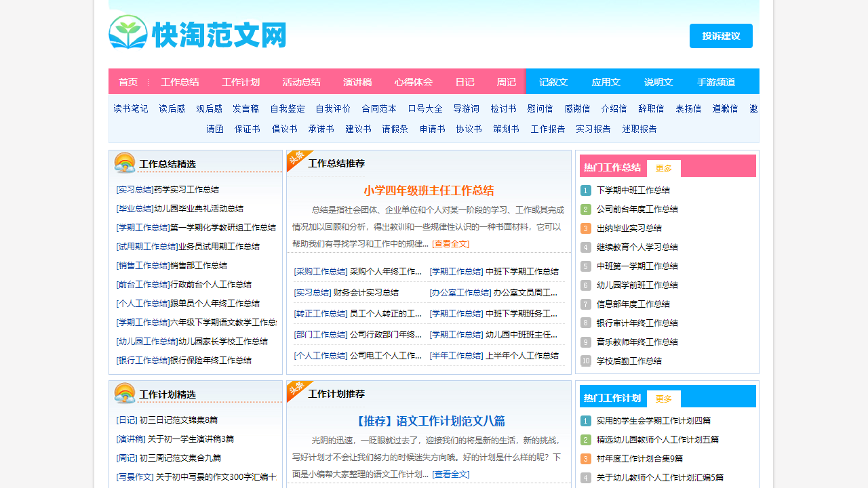Go to 演讲稿 in navigation bar
Image resolution: width=868 pixels, height=488 pixels.
point(357,82)
